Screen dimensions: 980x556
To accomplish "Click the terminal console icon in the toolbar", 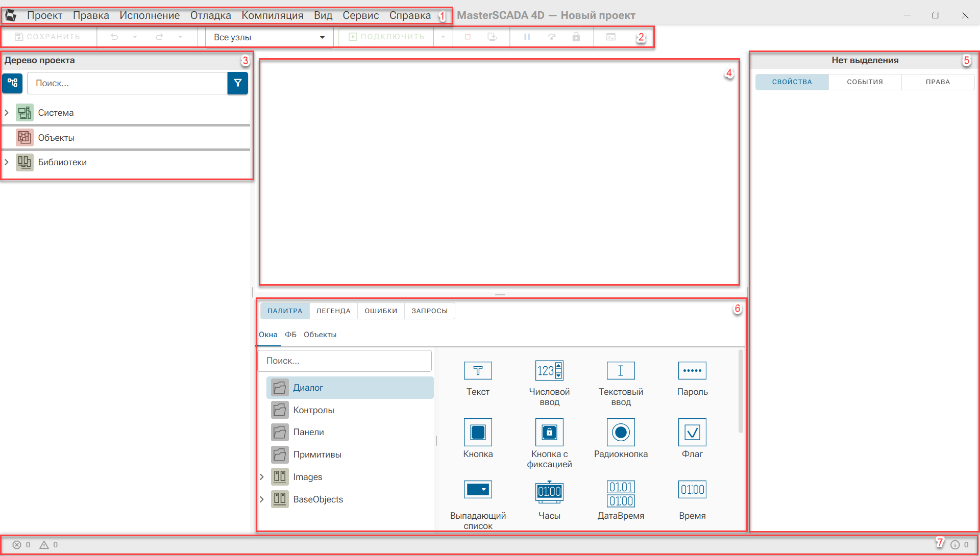I will pyautogui.click(x=611, y=37).
